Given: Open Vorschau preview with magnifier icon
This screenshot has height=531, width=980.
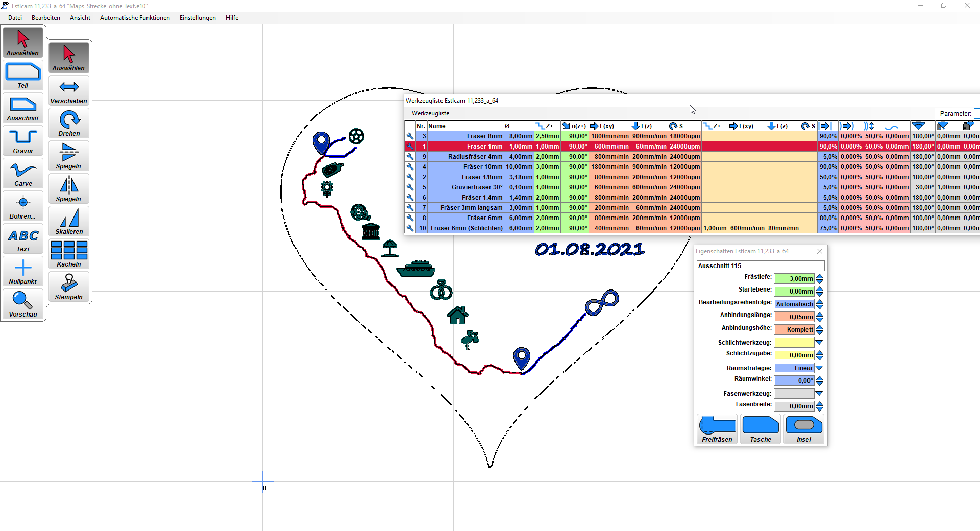Looking at the screenshot, I should tap(23, 304).
